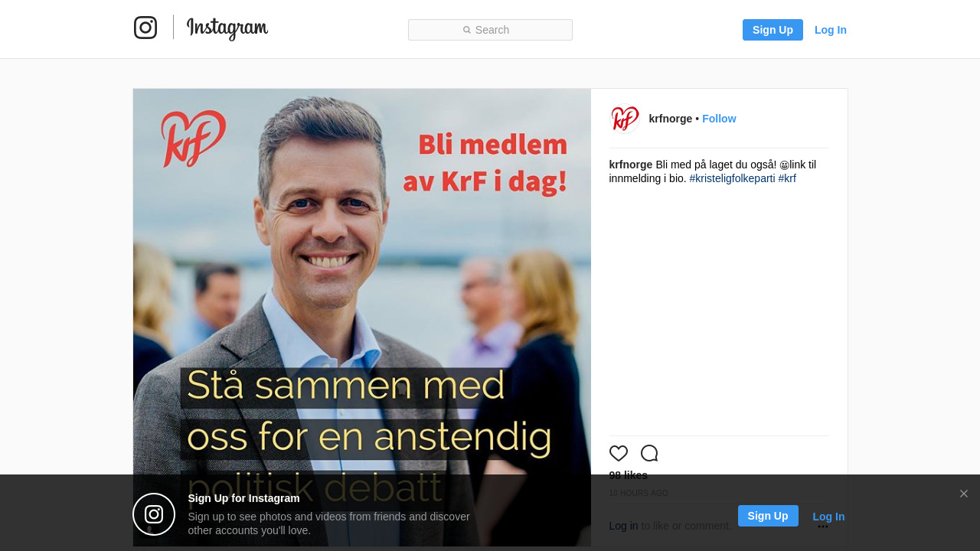Screen dimensions: 980x551
Task: Click the Log In link in the header
Action: (x=831, y=30)
